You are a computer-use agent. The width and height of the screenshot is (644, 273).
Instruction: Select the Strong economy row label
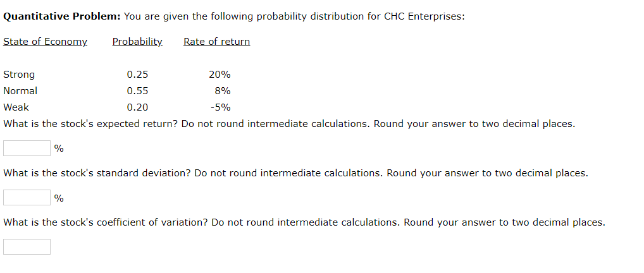click(x=19, y=75)
